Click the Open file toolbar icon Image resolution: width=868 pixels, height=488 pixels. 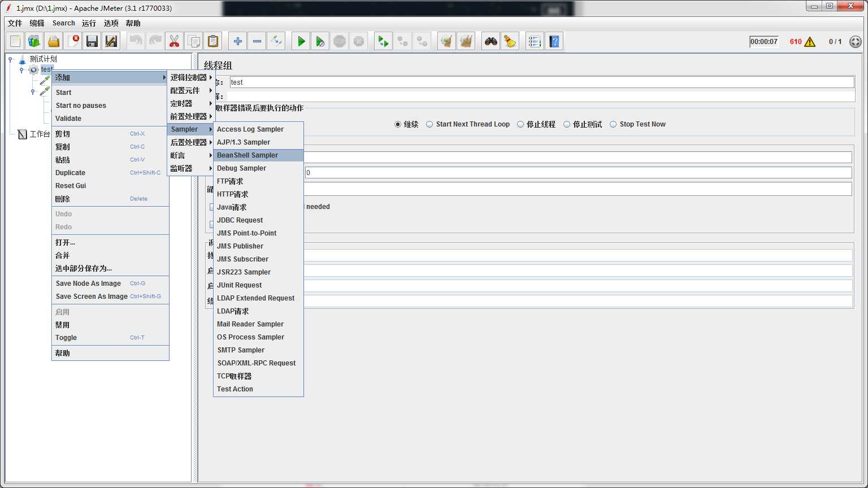tap(54, 41)
